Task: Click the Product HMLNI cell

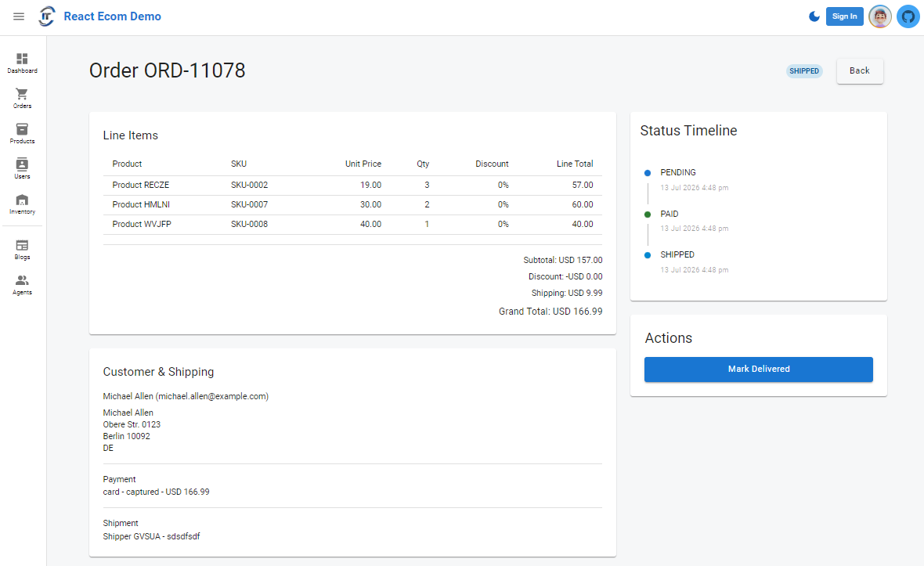Action: pos(141,204)
